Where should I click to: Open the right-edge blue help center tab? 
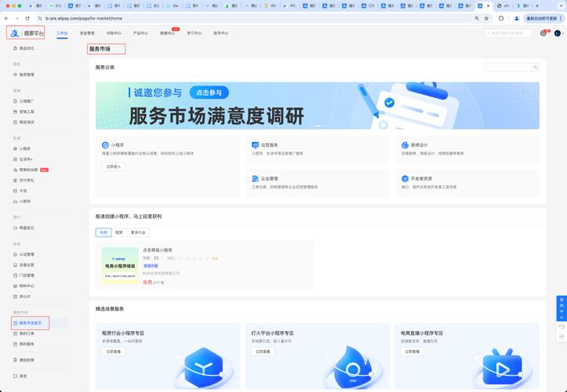click(x=562, y=308)
